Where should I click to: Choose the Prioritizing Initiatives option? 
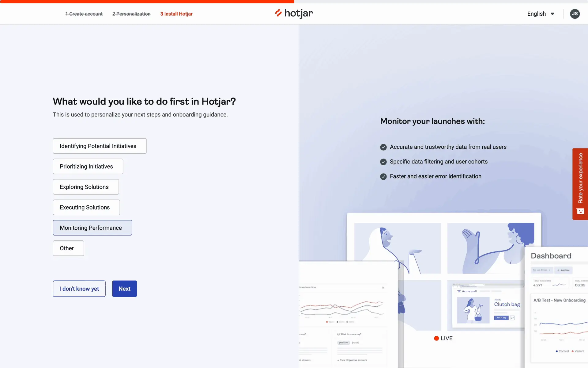point(88,167)
